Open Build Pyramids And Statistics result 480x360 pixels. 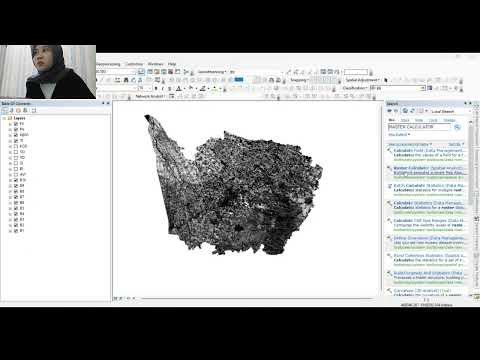pyautogui.click(x=428, y=273)
